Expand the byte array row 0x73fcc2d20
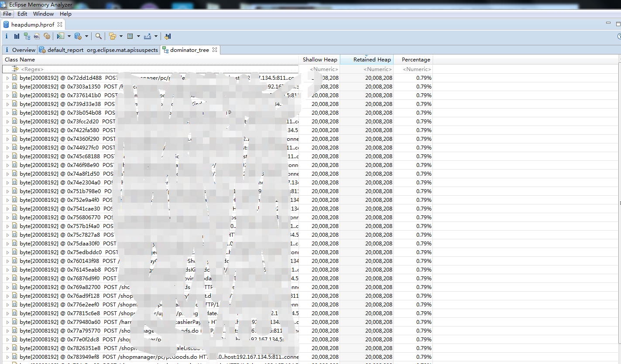This screenshot has height=364, width=621. [7, 122]
